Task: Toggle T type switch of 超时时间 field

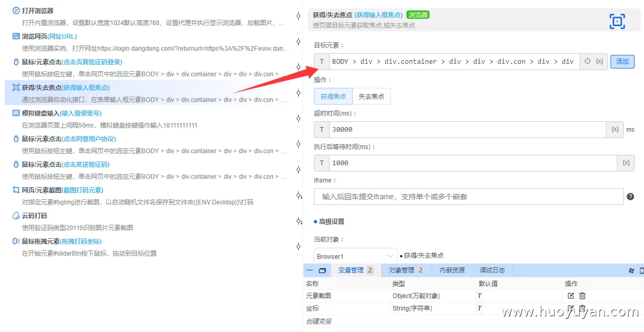Action: click(x=322, y=129)
